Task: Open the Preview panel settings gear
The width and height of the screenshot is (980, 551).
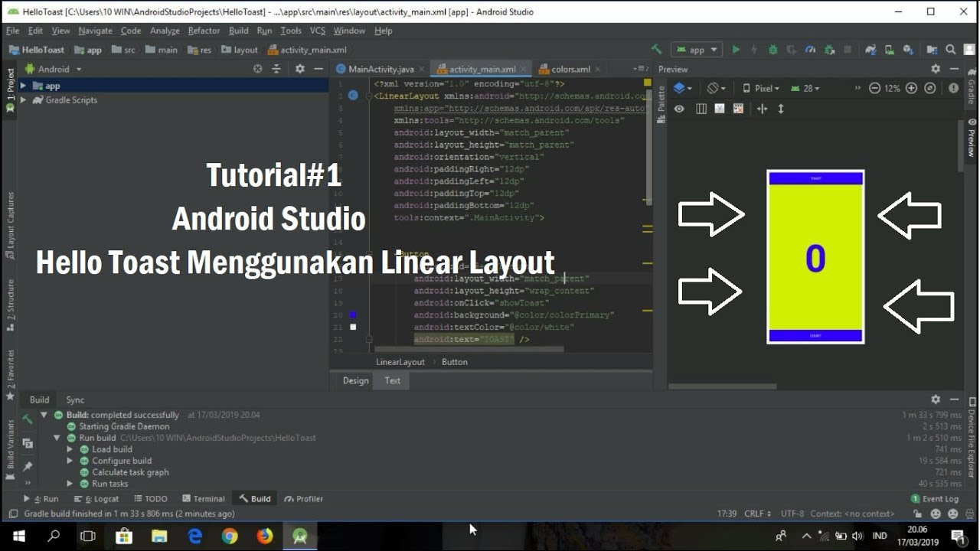Action: [935, 69]
